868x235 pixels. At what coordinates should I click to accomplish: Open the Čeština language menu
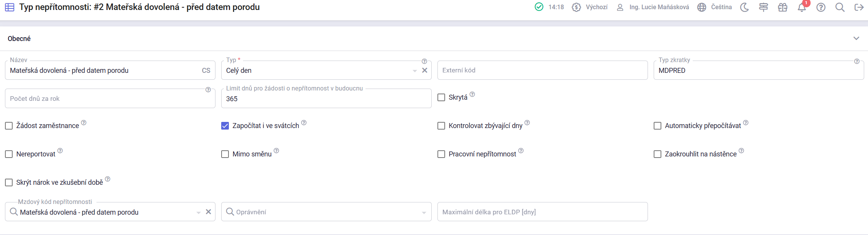pos(715,7)
